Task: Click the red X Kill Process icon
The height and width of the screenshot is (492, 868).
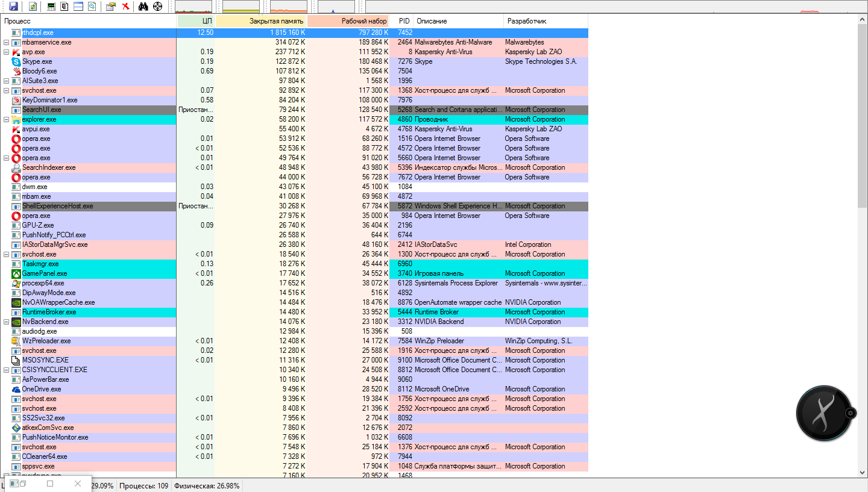Action: [x=125, y=7]
